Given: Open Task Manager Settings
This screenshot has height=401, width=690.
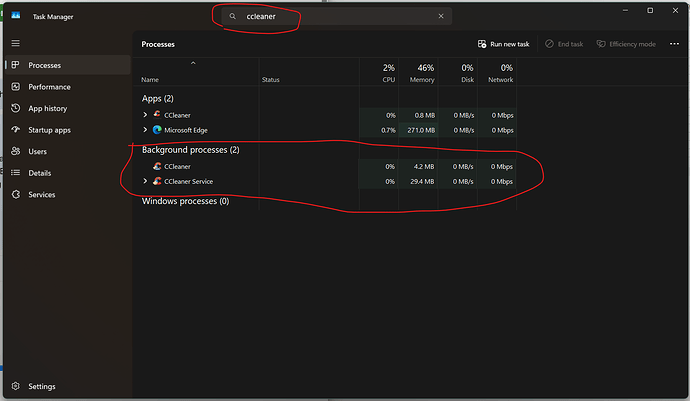Looking at the screenshot, I should click(x=69, y=386).
